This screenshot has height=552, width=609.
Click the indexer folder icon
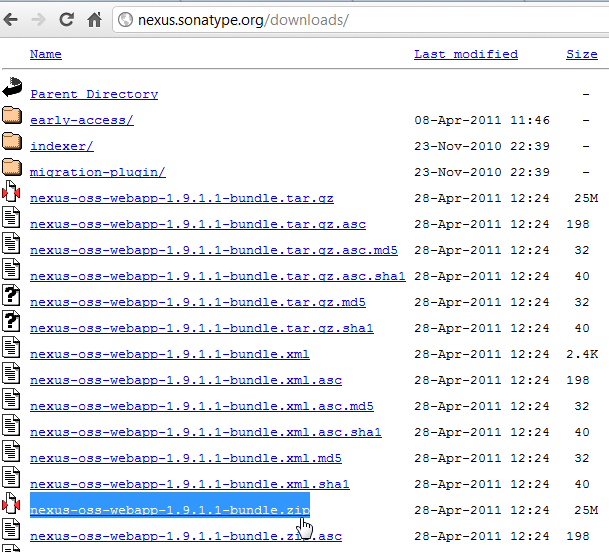tap(12, 141)
